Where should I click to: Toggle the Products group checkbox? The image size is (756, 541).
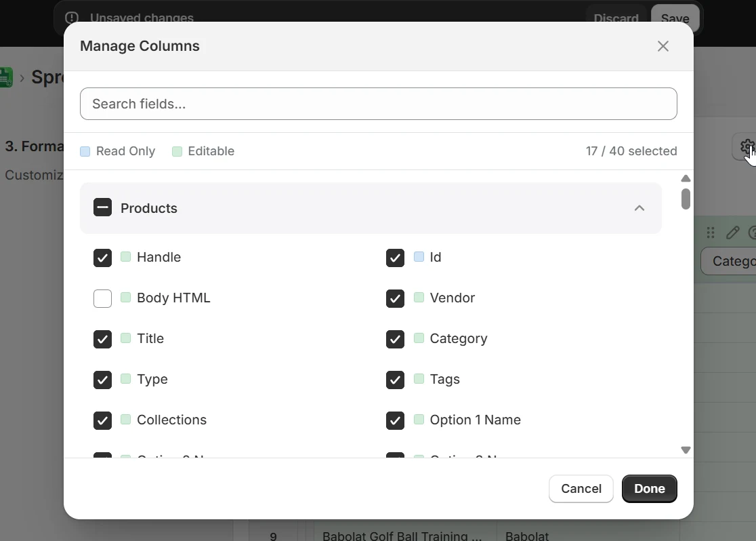(103, 207)
